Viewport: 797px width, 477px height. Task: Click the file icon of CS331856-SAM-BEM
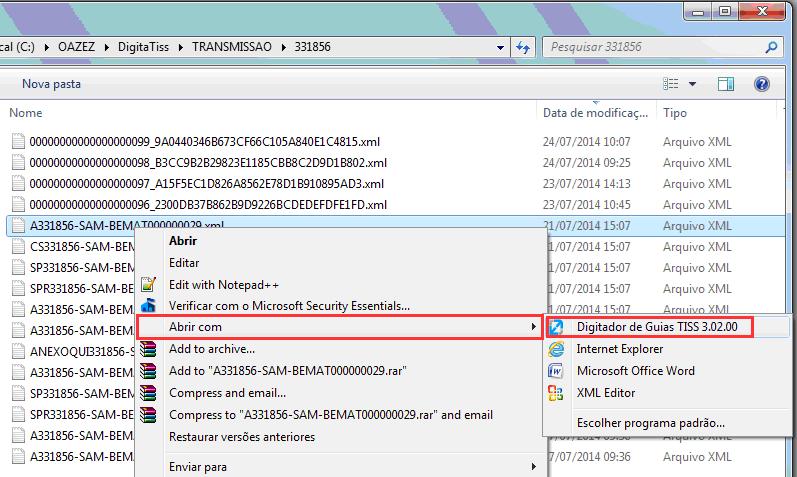point(18,247)
